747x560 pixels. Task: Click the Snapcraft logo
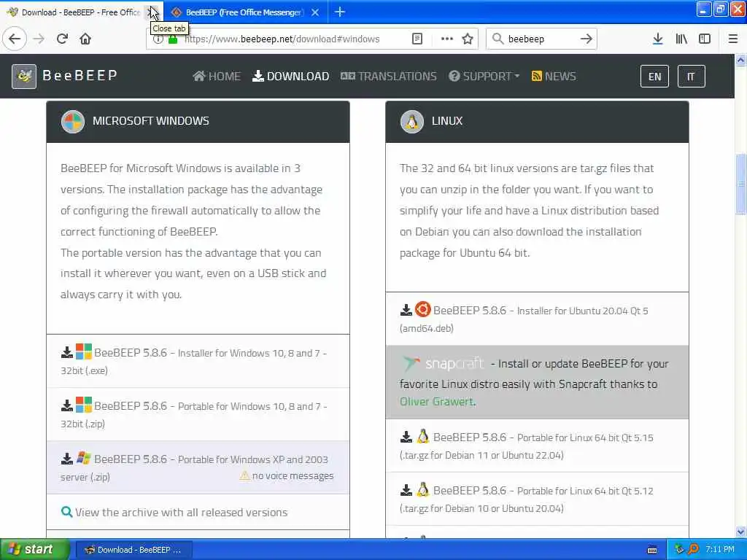pos(443,364)
